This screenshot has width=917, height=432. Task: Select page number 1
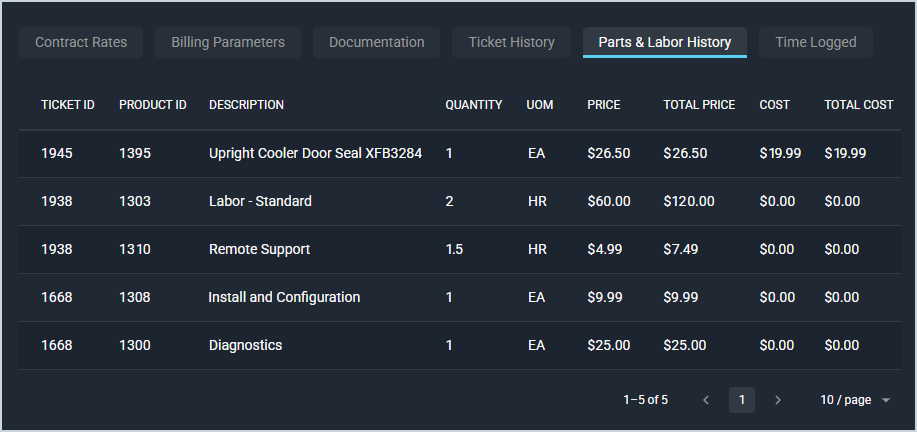coord(741,400)
